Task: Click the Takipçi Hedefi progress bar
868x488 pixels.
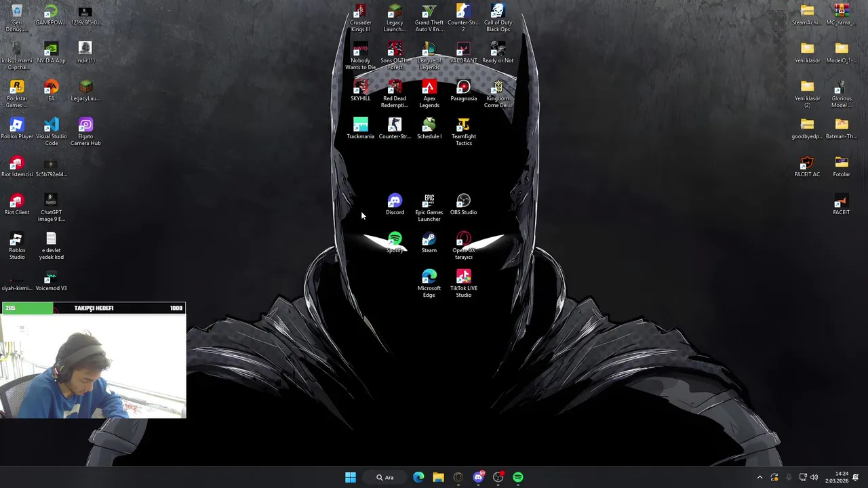Action: [x=94, y=308]
